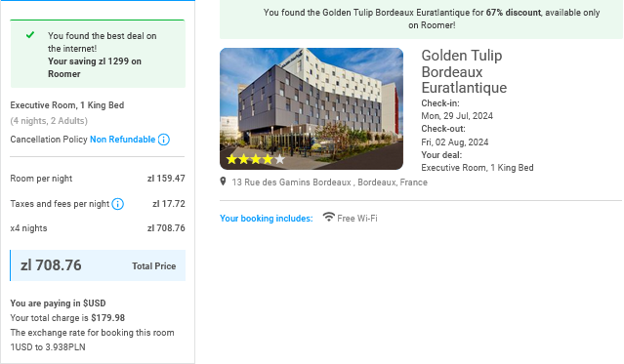
Task: Select the Executive Room, 1 King Bed heading
Action: coord(67,105)
